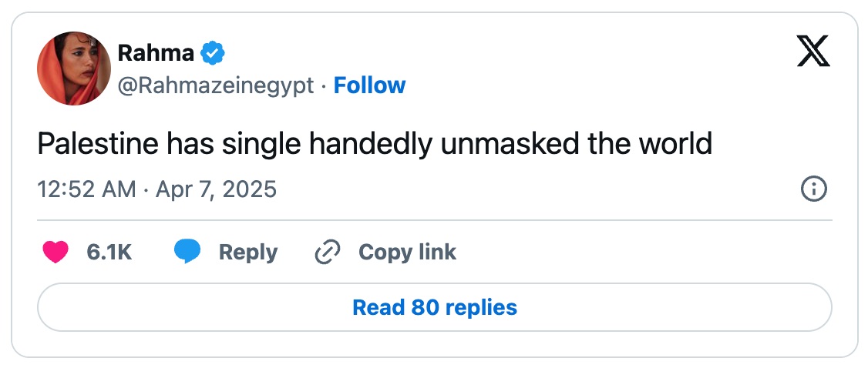Open Rahma's profile picture

click(x=74, y=69)
